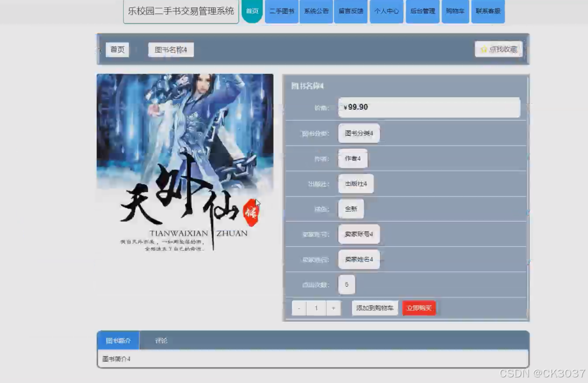Open the 二手图书 nav tab
The width and height of the screenshot is (588, 383).
(281, 11)
